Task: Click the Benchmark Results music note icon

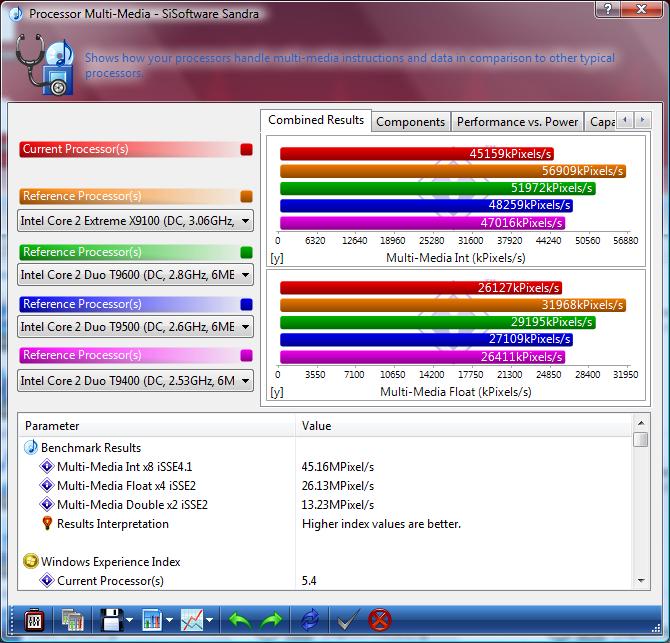Action: 31,447
